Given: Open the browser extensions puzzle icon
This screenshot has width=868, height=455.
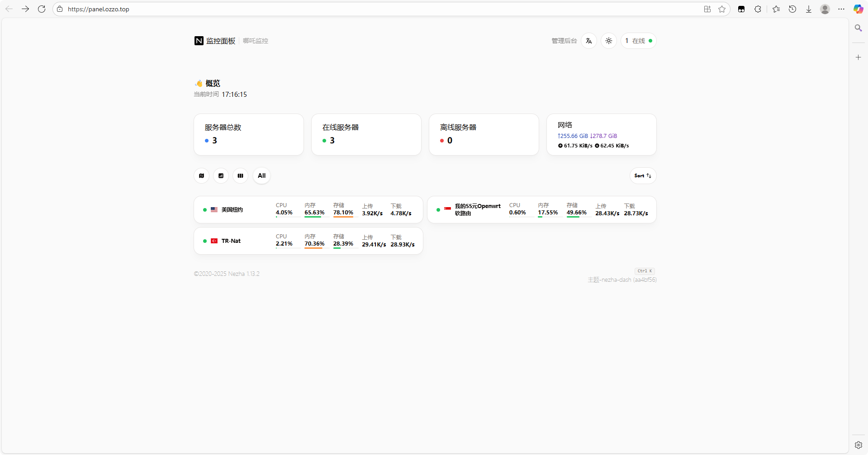Looking at the screenshot, I should pyautogui.click(x=758, y=9).
